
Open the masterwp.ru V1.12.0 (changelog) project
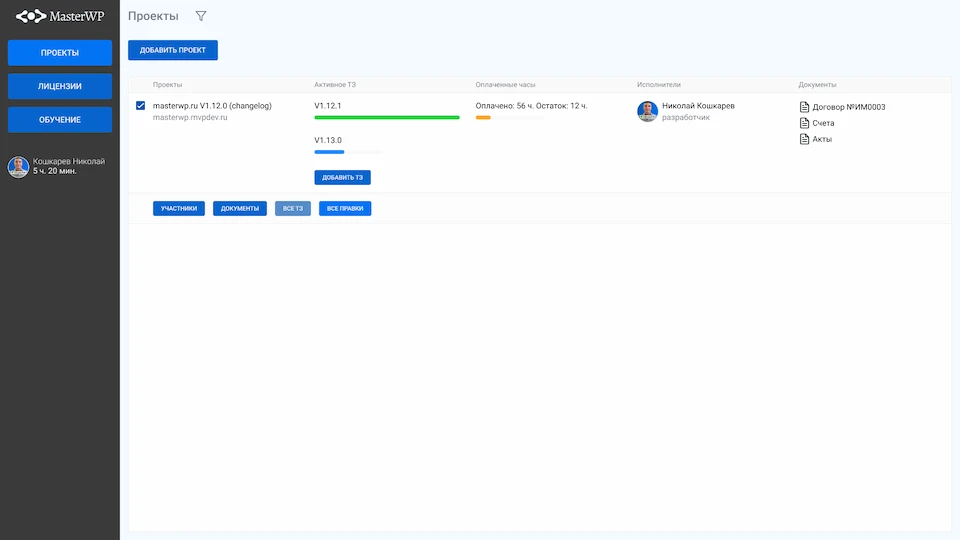click(212, 106)
